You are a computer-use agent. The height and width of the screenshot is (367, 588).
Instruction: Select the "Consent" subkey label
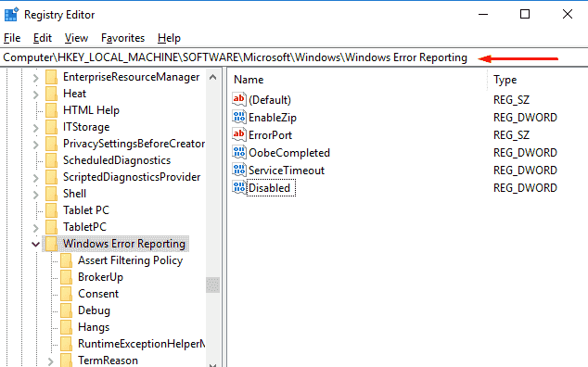(x=98, y=294)
